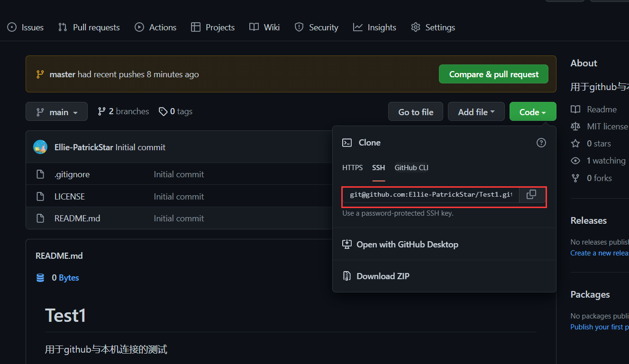Click the scales icon beside MIT license

pyautogui.click(x=575, y=127)
